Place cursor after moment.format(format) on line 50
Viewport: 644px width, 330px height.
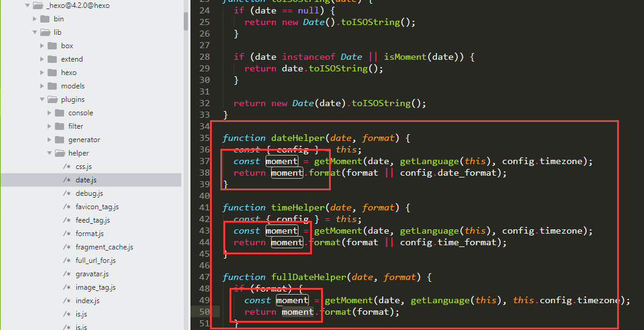pos(400,312)
